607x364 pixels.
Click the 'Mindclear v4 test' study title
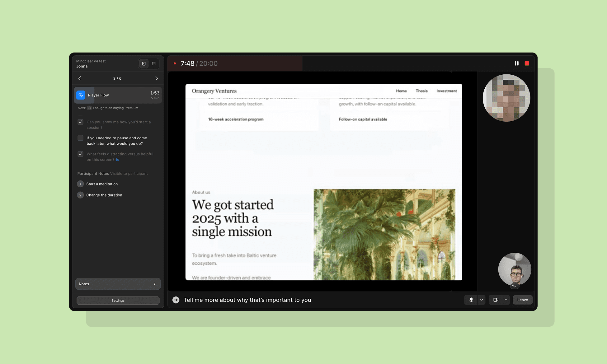pyautogui.click(x=91, y=61)
